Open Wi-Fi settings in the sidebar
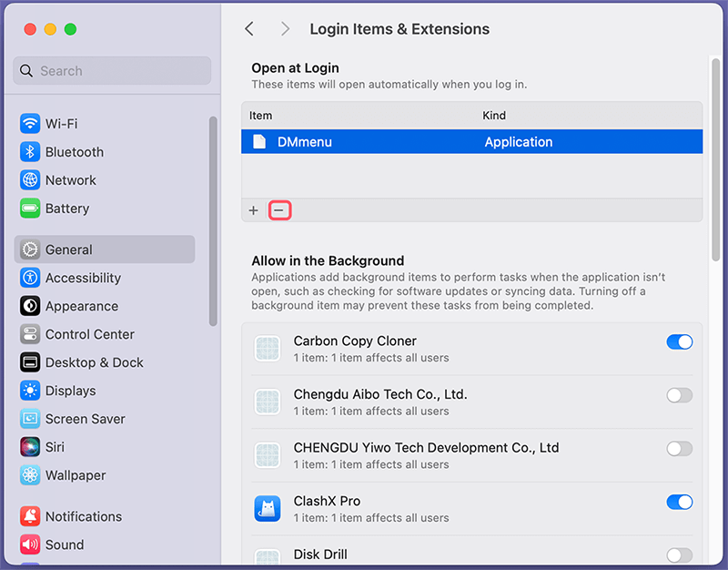 pos(30,124)
